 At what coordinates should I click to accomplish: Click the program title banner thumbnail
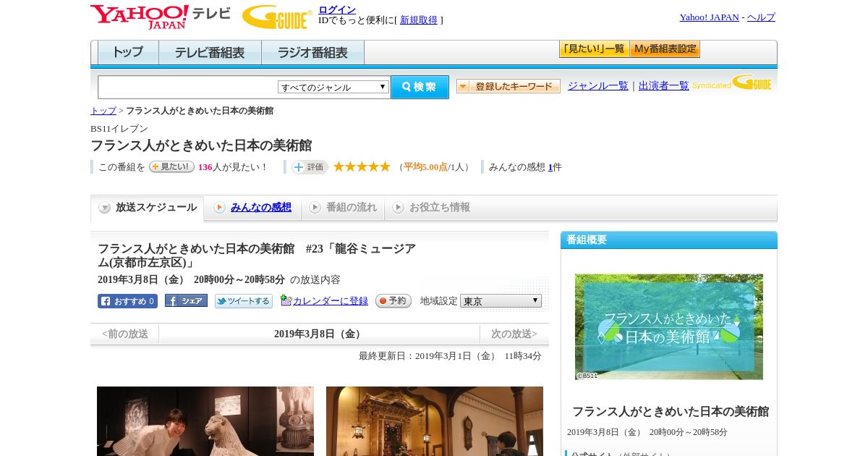pos(669,326)
